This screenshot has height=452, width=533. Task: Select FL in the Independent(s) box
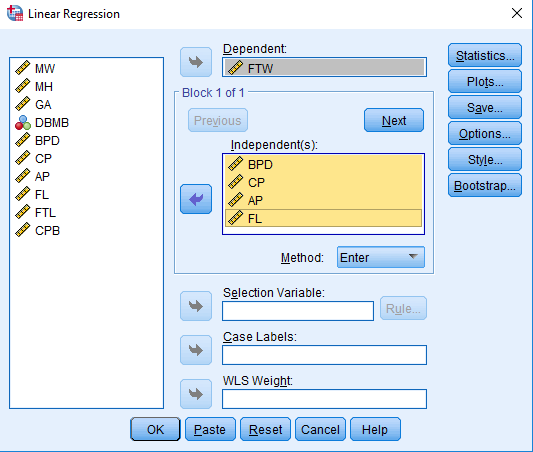point(323,218)
